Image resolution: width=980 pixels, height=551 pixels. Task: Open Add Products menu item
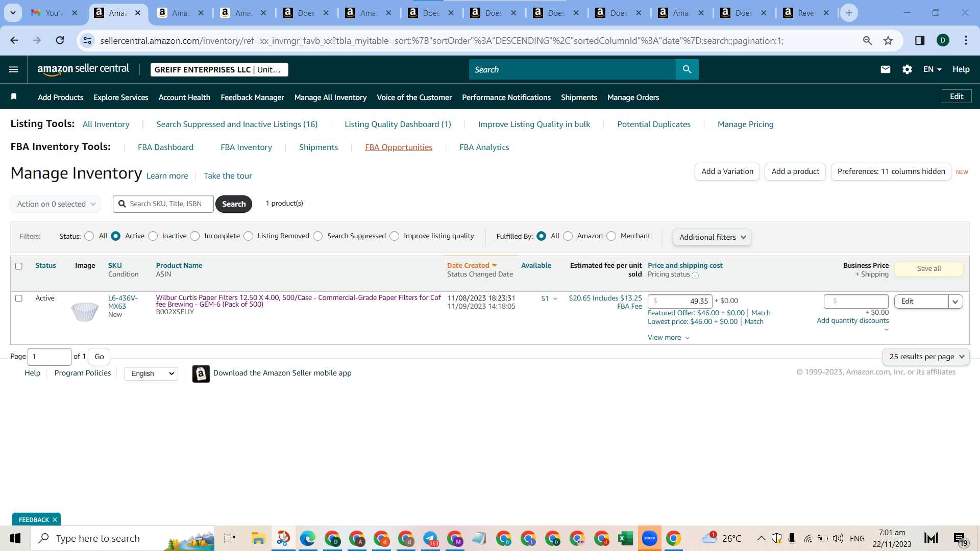(x=61, y=97)
